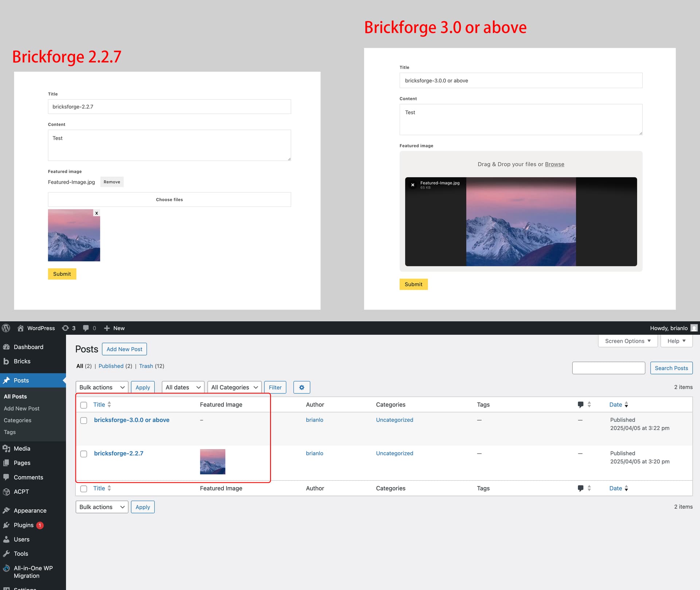This screenshot has height=590, width=700.
Task: Click the Appearance brush icon in sidebar
Action: [6, 511]
